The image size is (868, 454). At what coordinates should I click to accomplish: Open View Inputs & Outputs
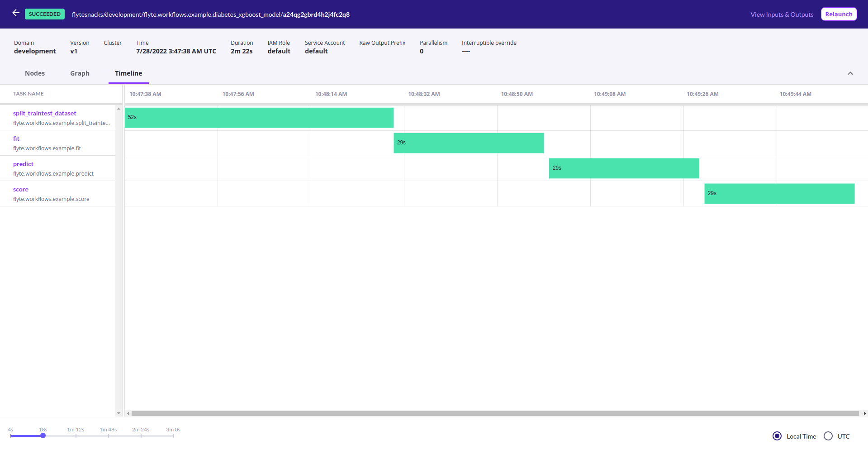point(782,14)
